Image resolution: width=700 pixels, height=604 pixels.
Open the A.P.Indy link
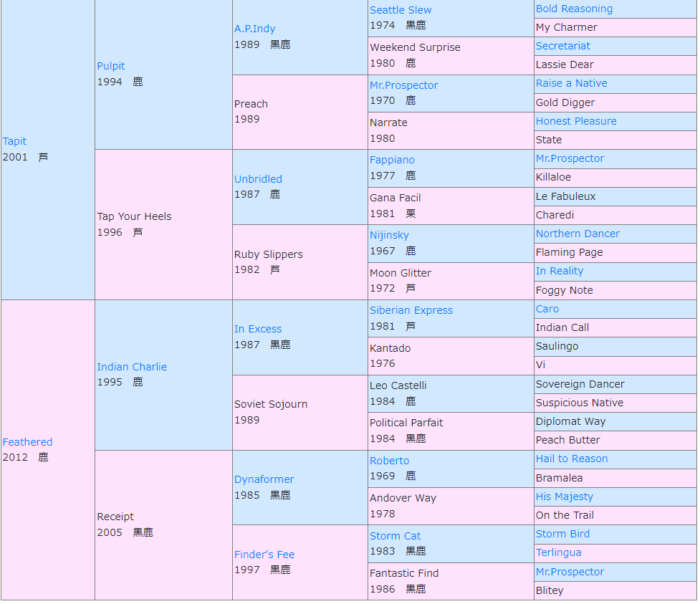[x=254, y=29]
